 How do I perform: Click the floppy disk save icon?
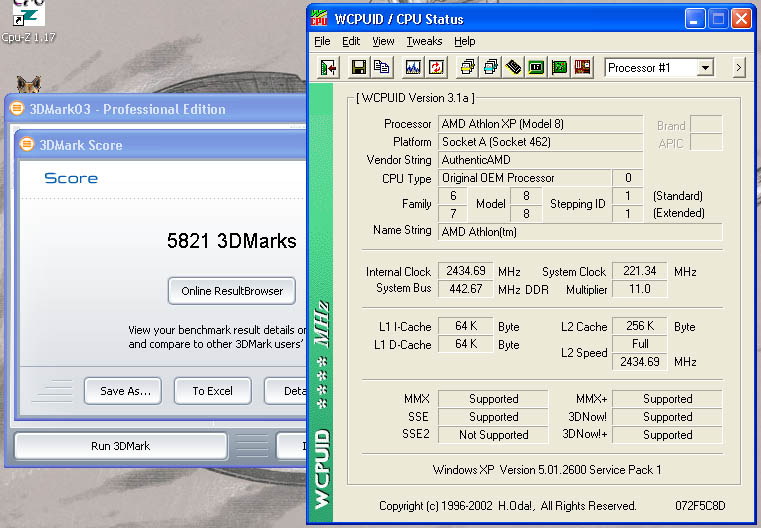pos(359,67)
